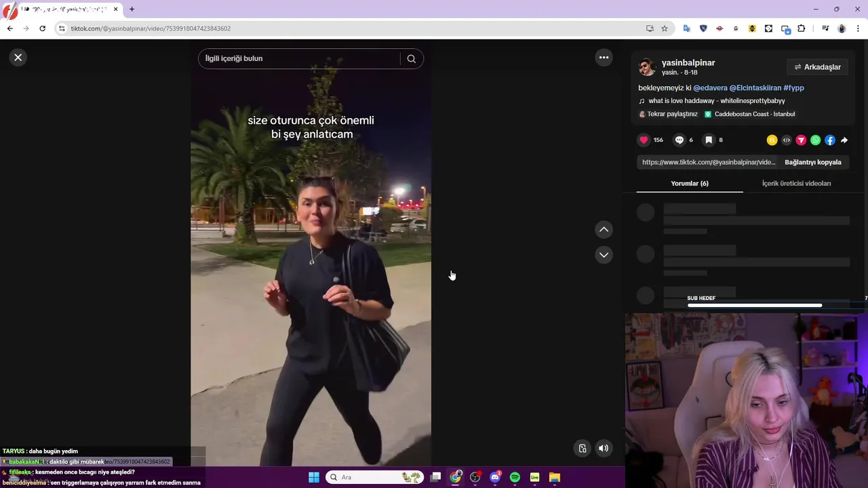868x488 pixels.
Task: Open the three-dots more options menu
Action: 604,58
